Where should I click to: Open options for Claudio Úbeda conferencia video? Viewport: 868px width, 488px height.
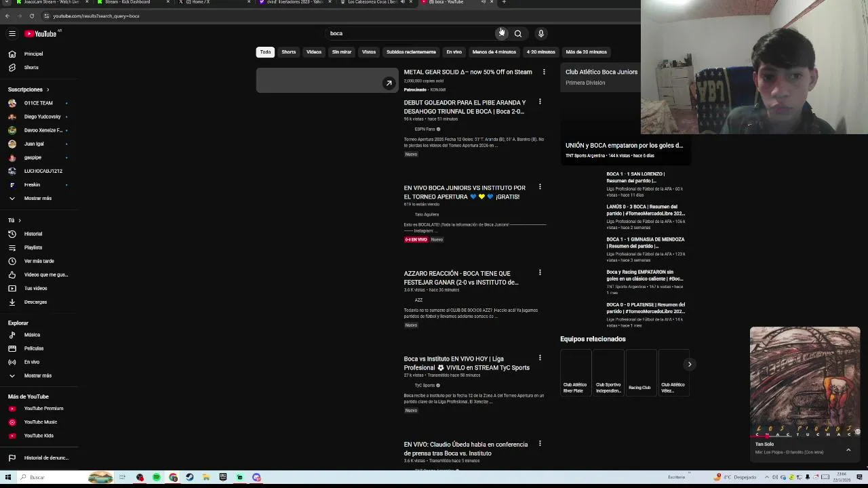(540, 443)
